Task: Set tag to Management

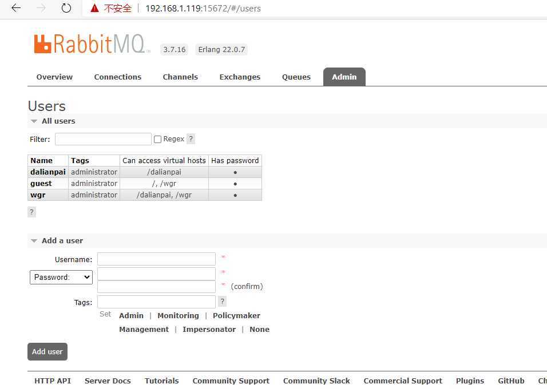Action: click(x=144, y=329)
